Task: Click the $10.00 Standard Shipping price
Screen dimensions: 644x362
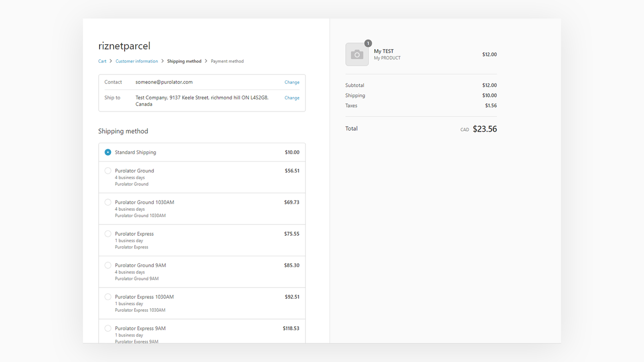Action: tap(291, 151)
